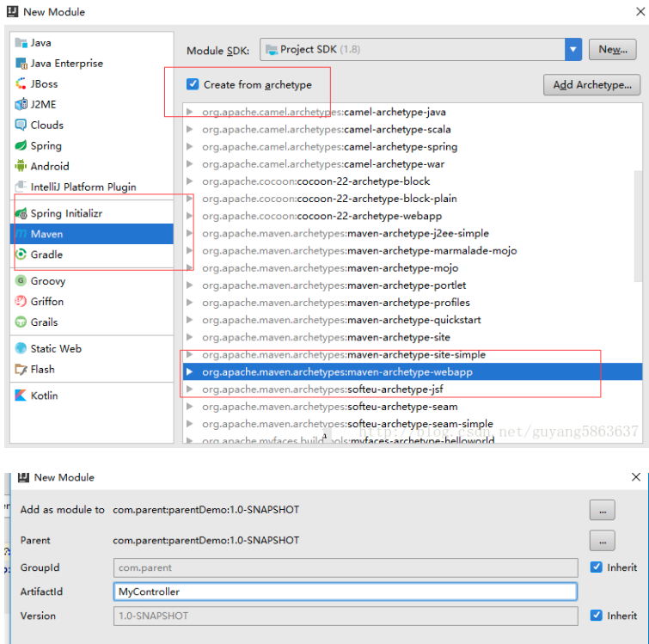Click the Spring leaf icon
Screen dimensions: 649x644
[21, 145]
